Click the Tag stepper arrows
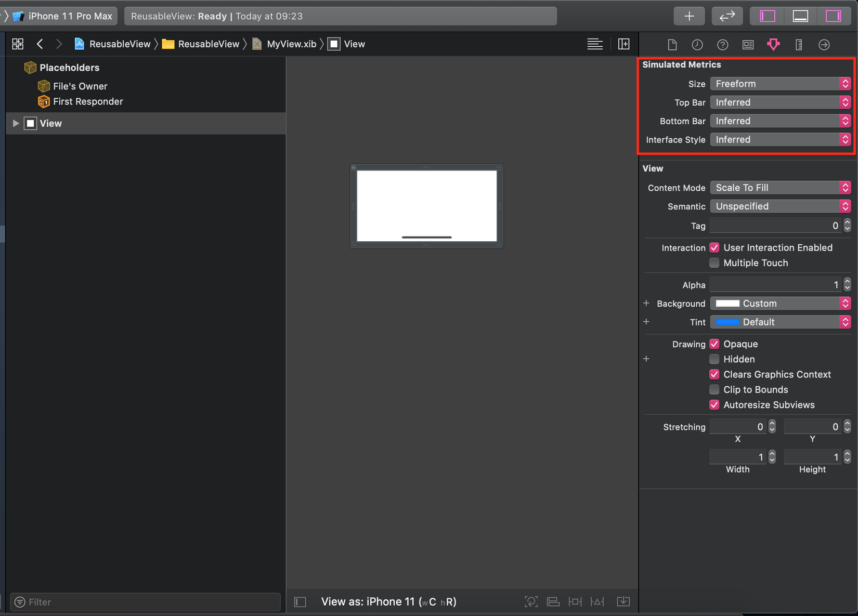Image resolution: width=858 pixels, height=616 pixels. pyautogui.click(x=848, y=226)
